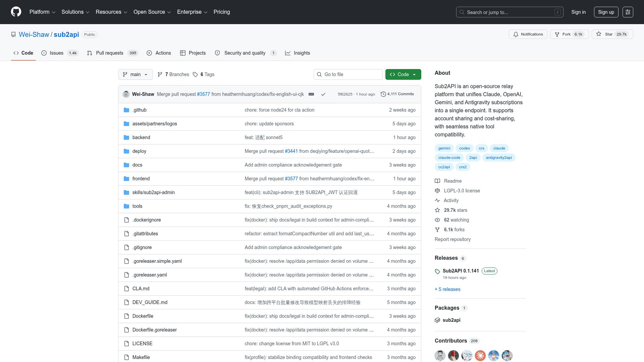Open the Wei-Shaw owner link

click(34, 35)
